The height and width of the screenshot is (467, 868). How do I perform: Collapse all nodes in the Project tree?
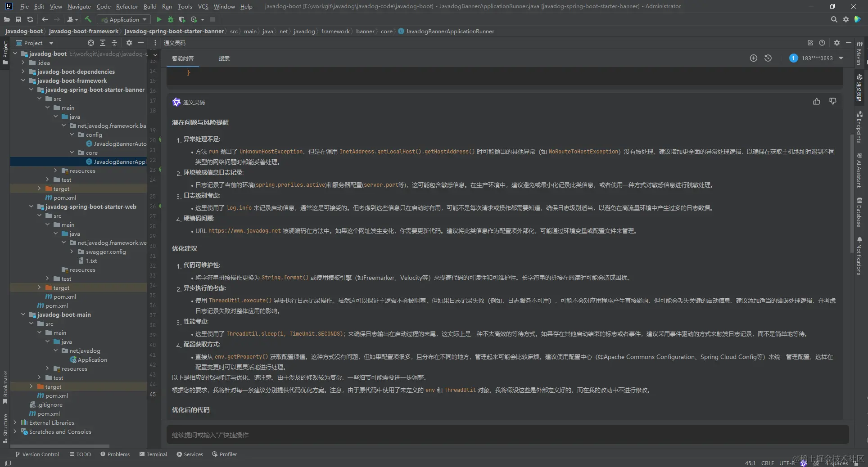[114, 43]
